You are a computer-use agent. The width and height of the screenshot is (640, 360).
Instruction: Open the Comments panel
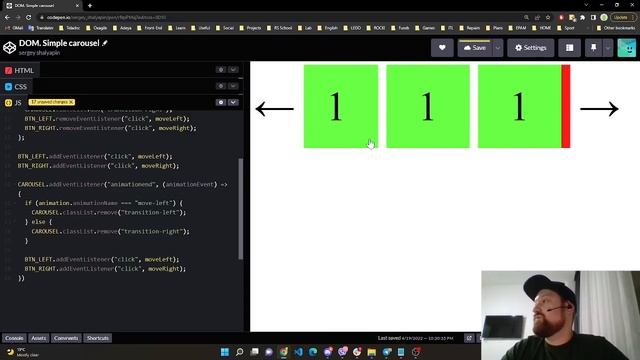[66, 338]
